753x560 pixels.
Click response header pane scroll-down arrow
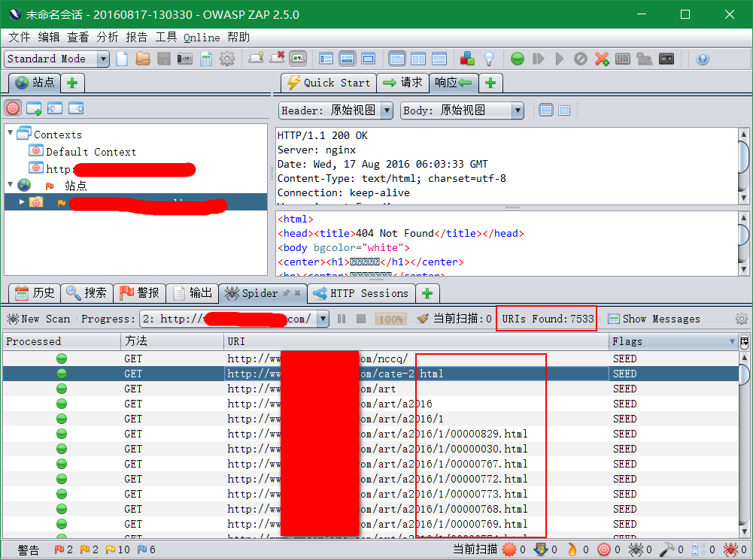[743, 198]
